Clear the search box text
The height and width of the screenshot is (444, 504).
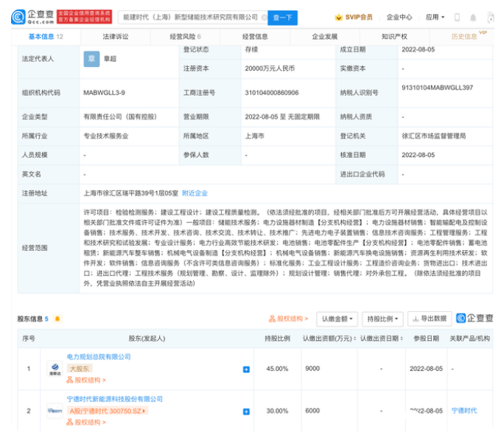[x=264, y=18]
